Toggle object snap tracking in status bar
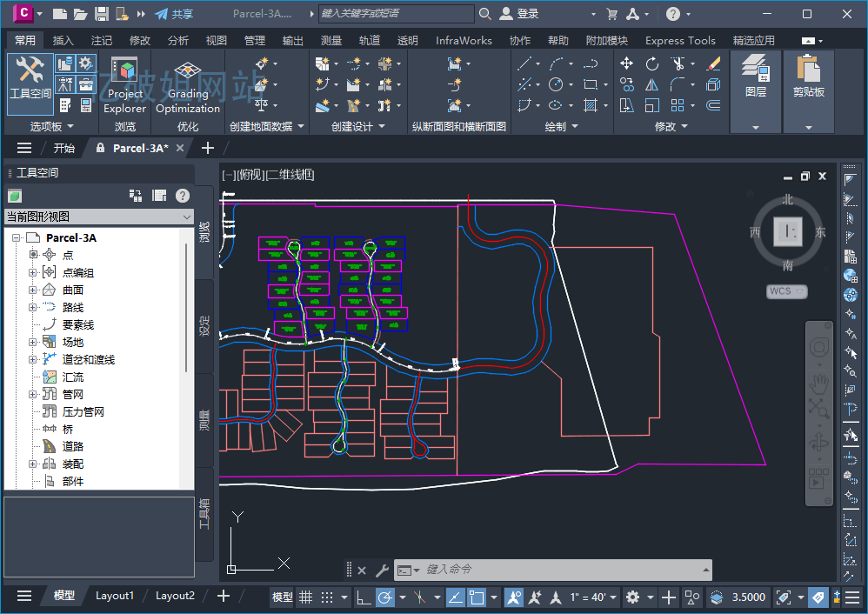868x614 pixels. coord(456,597)
